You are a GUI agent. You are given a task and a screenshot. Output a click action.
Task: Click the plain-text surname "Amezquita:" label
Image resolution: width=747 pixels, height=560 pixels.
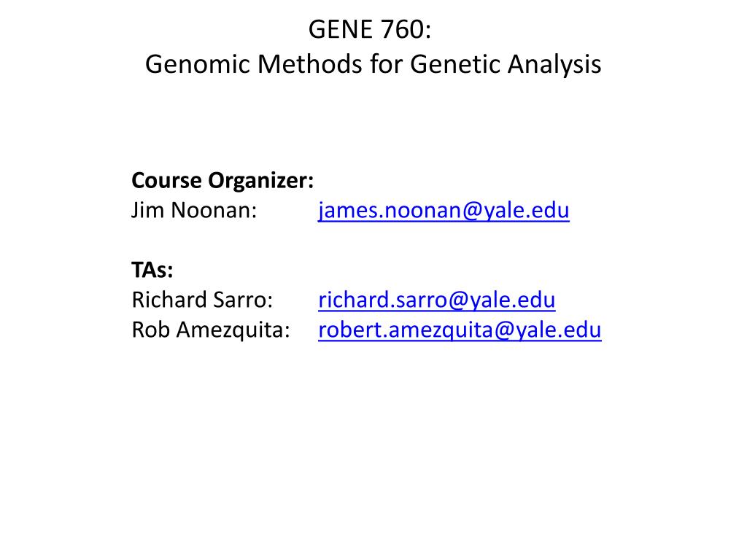233,331
